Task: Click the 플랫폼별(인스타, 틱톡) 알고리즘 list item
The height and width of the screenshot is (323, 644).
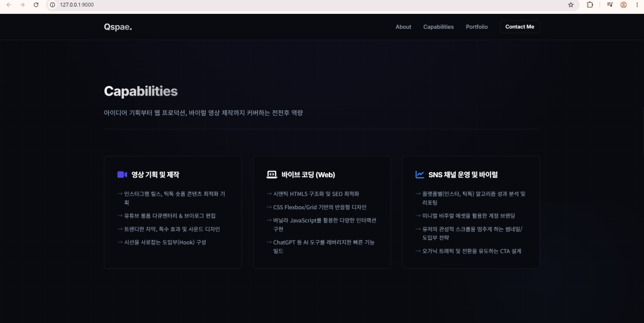Action: pyautogui.click(x=470, y=198)
